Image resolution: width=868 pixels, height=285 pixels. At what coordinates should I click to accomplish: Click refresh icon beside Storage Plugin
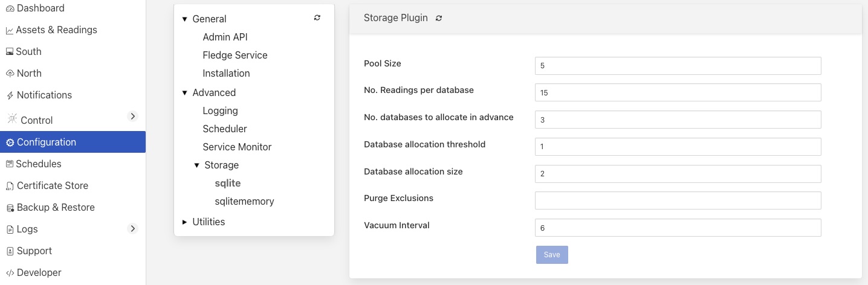(x=439, y=18)
